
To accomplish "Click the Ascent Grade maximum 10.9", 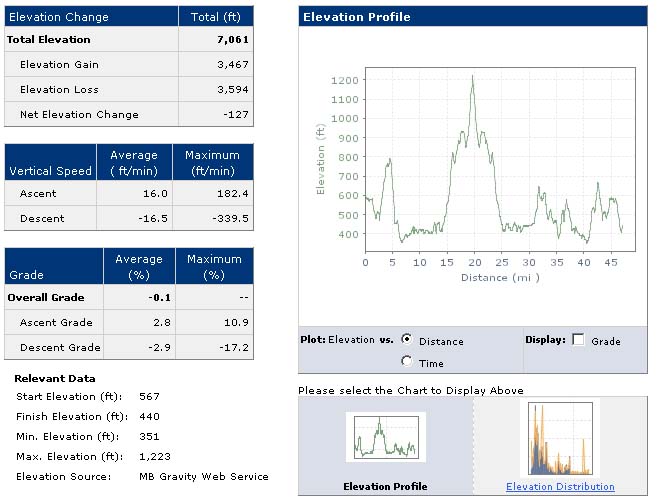I will pos(236,323).
